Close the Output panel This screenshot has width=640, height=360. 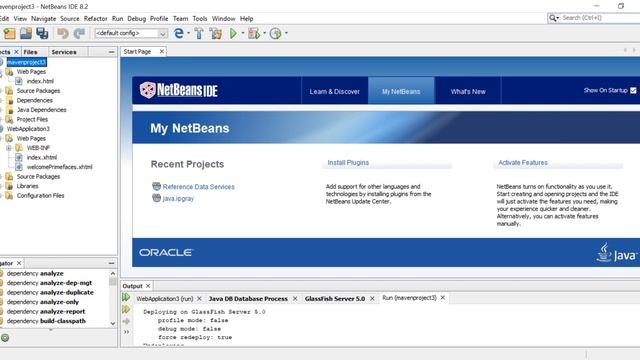[x=148, y=286]
